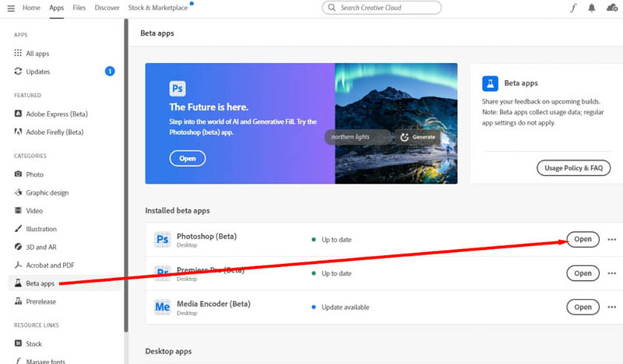The image size is (623, 364).
Task: Open Photoshop (Beta)
Action: 582,239
